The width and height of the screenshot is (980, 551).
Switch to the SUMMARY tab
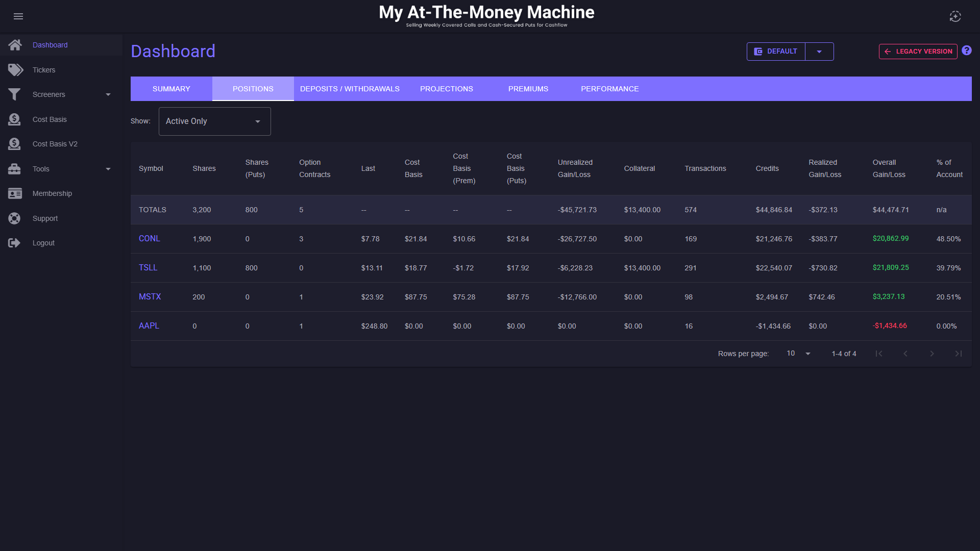point(171,89)
